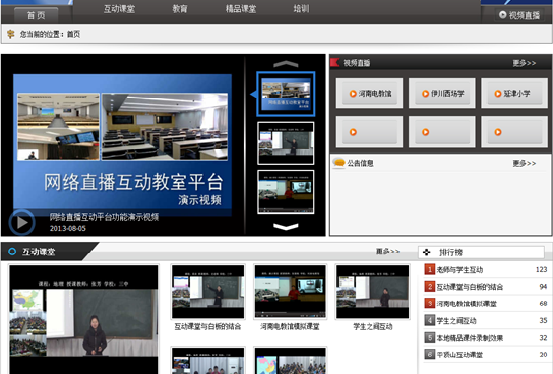The width and height of the screenshot is (553, 374).
Task: Click the speech bubble icon next to 公告信息
Action: tap(339, 163)
